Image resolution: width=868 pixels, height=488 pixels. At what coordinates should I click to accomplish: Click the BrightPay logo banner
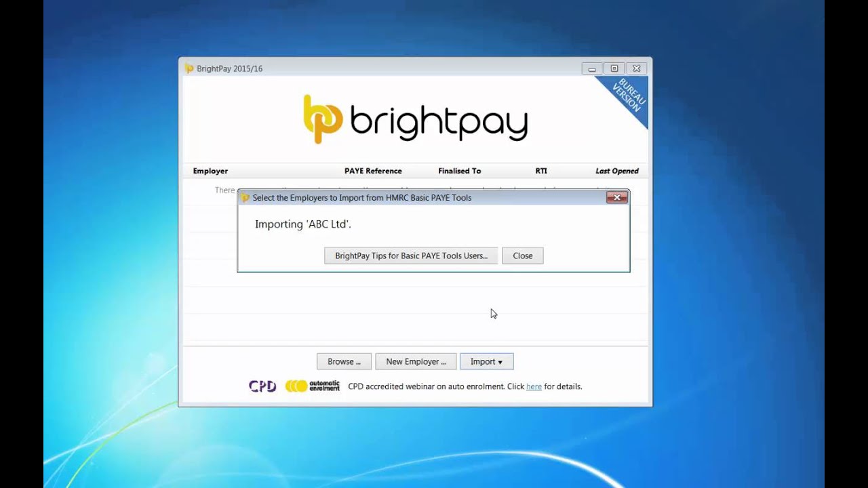(x=415, y=119)
